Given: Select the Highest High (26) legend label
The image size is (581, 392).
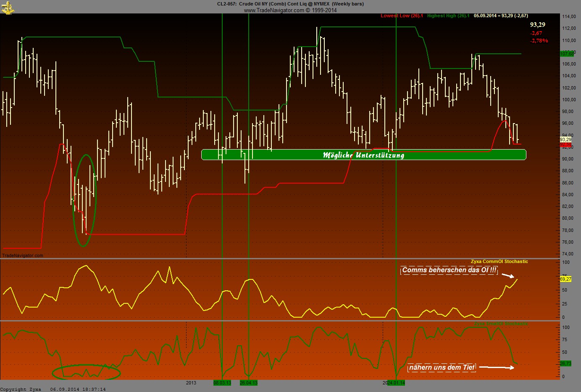Looking at the screenshot, I should coord(448,16).
